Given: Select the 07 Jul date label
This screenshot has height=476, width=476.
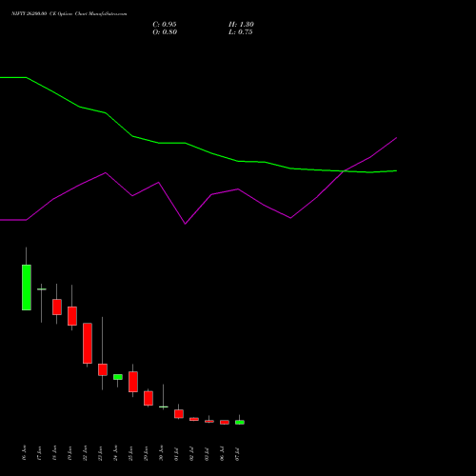Looking at the screenshot, I should tap(238, 453).
